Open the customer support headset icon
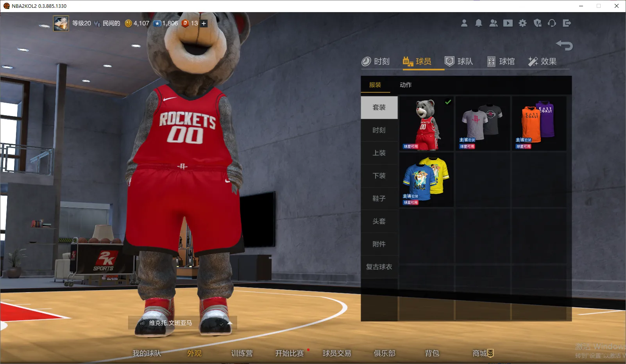 (552, 23)
